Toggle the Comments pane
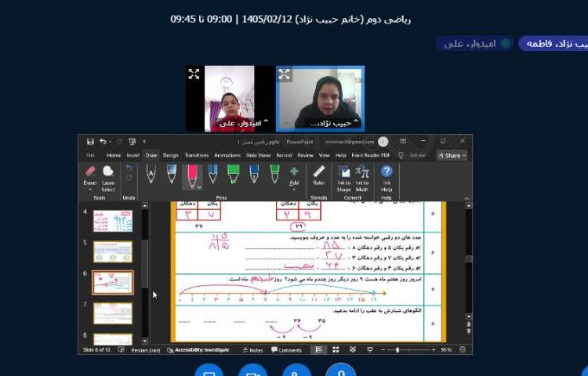The height and width of the screenshot is (376, 588). (x=287, y=350)
